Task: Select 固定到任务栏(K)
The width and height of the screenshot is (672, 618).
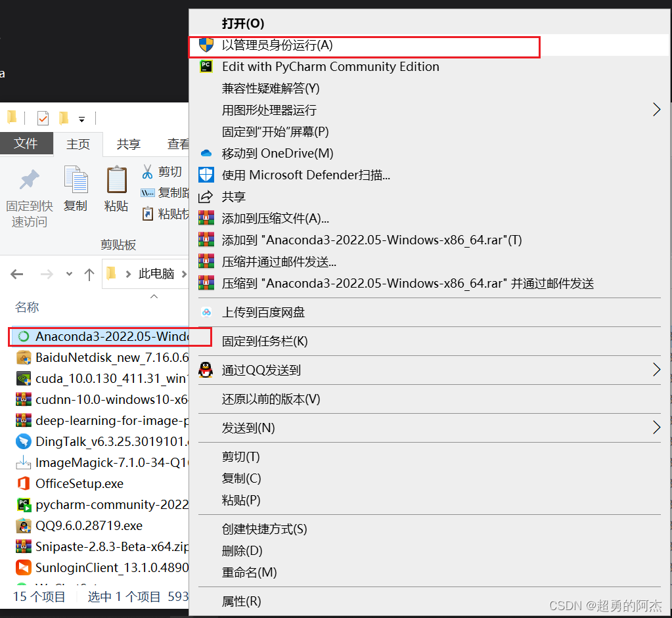Action: point(265,341)
